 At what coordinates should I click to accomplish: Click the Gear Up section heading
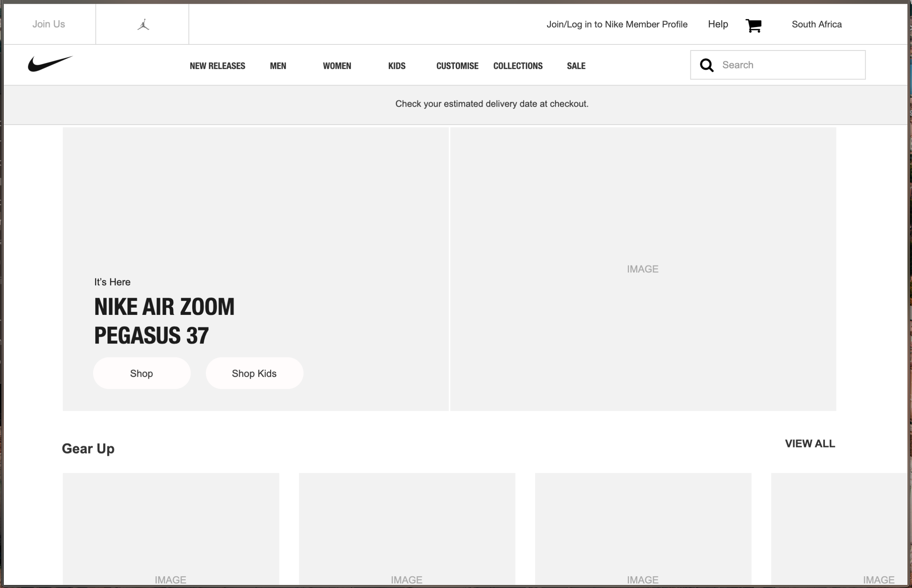click(x=88, y=449)
